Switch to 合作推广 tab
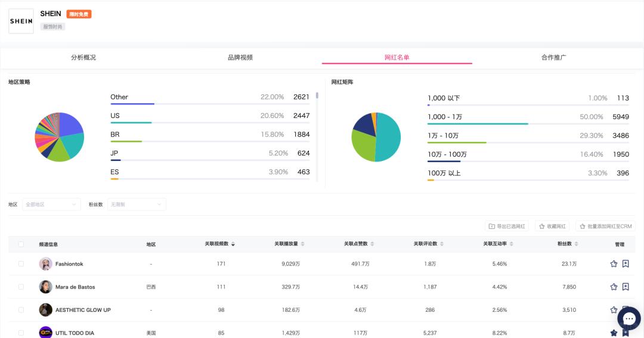Viewport: 644px width, 338px height. point(553,57)
